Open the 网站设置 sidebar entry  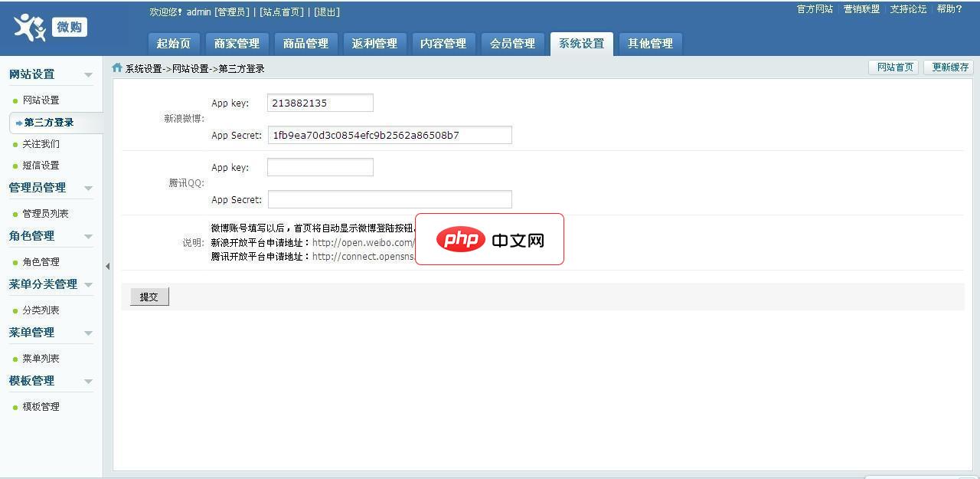(39, 99)
